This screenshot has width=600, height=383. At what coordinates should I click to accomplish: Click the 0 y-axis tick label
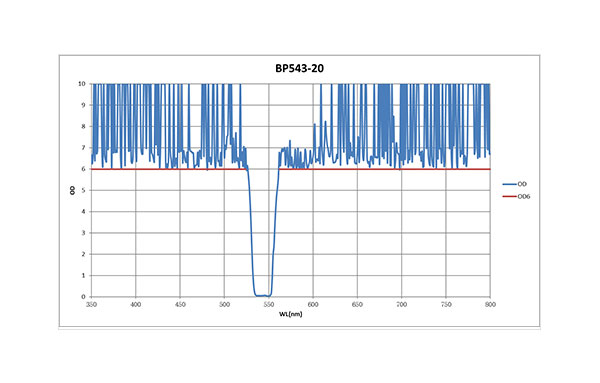83,297
